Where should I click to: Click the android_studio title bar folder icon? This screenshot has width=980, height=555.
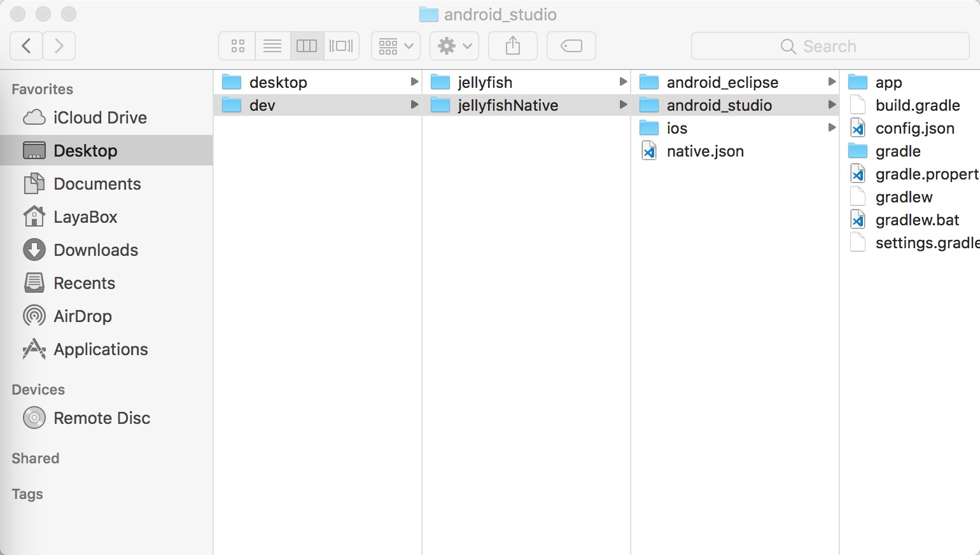coord(429,14)
